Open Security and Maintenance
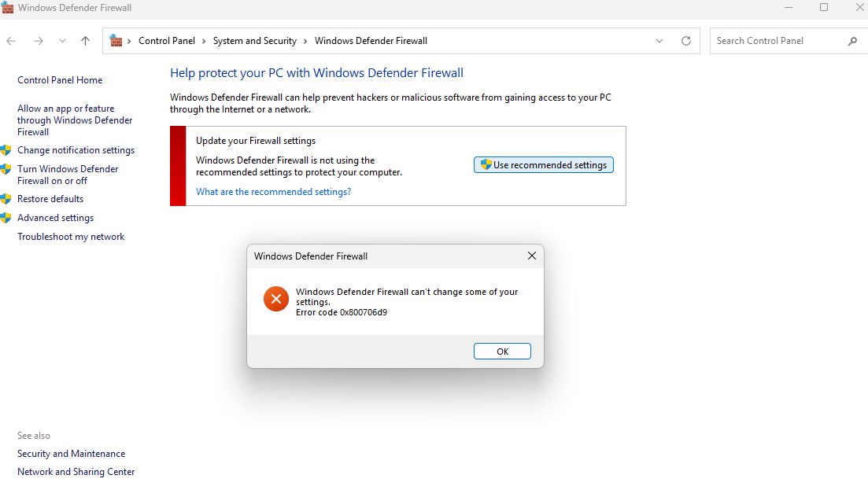Image resolution: width=868 pixels, height=486 pixels. (x=71, y=454)
